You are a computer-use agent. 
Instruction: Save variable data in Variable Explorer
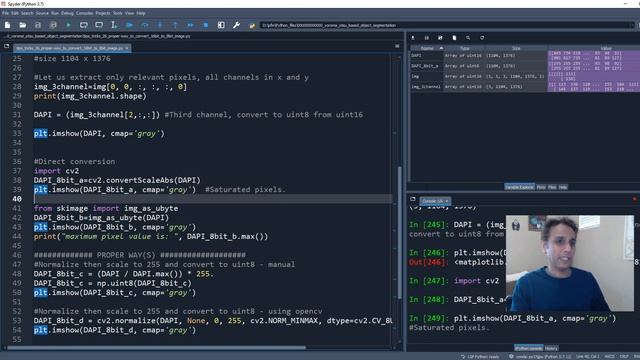click(x=427, y=38)
